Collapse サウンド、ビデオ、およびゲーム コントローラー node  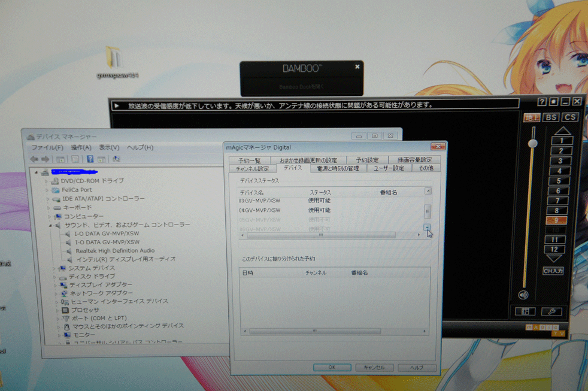[50, 225]
